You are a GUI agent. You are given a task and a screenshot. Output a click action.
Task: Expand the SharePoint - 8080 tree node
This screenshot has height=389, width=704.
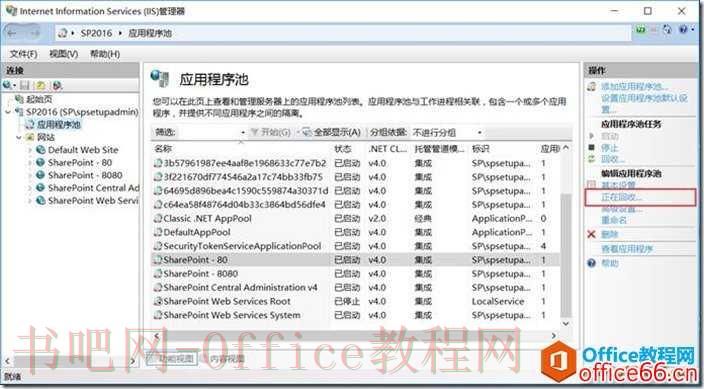(x=30, y=175)
